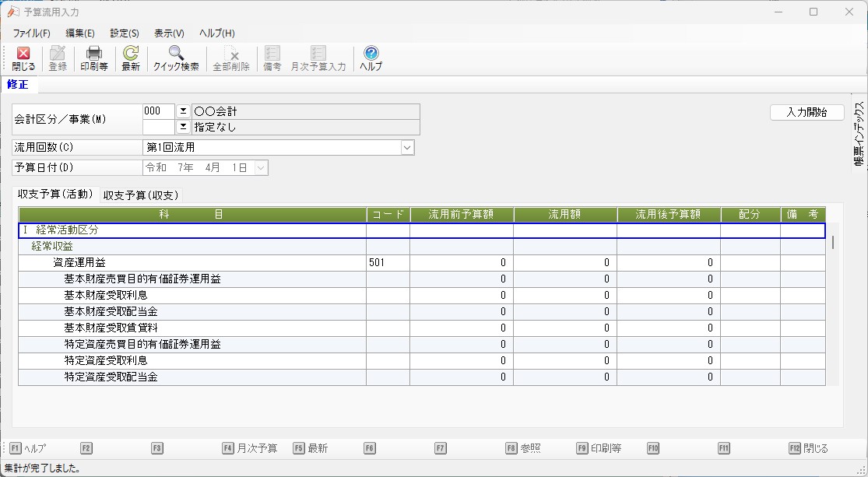Expand the 会計区分 code 000 dropdown arrow
This screenshot has height=477, width=868.
click(x=184, y=111)
